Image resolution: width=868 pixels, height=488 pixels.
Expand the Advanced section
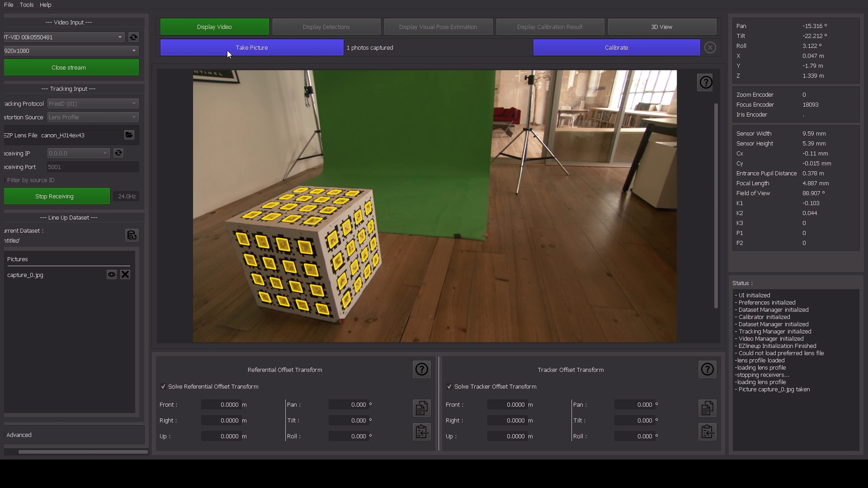click(19, 435)
